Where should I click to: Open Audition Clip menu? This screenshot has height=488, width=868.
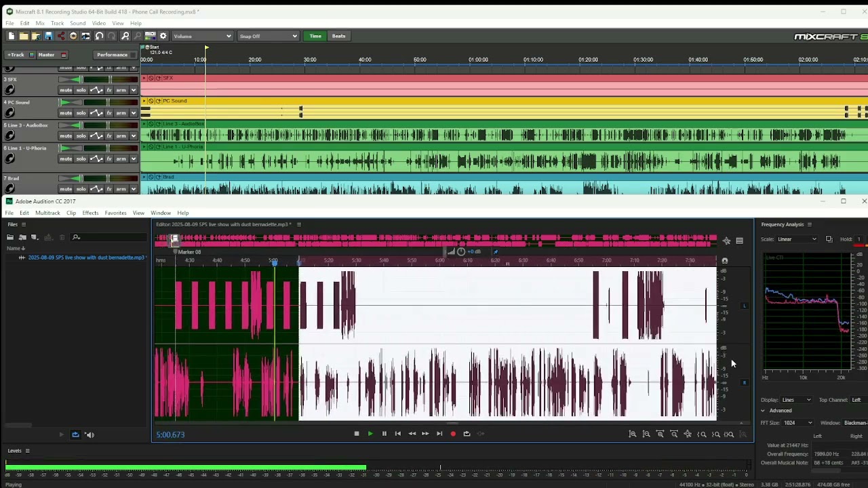(x=71, y=213)
